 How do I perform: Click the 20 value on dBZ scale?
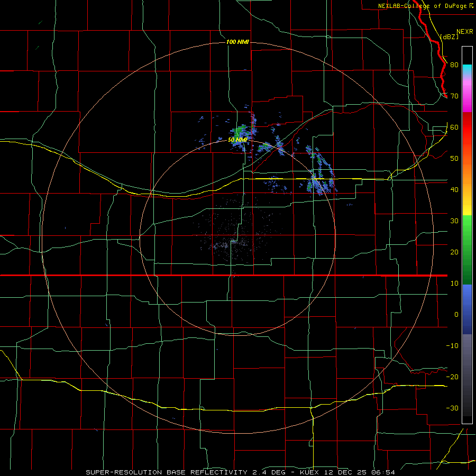point(454,252)
